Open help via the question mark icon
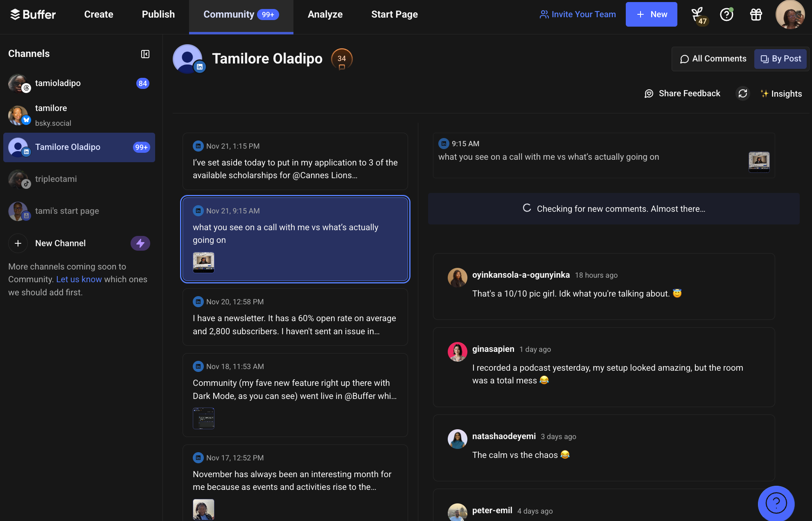 726,14
